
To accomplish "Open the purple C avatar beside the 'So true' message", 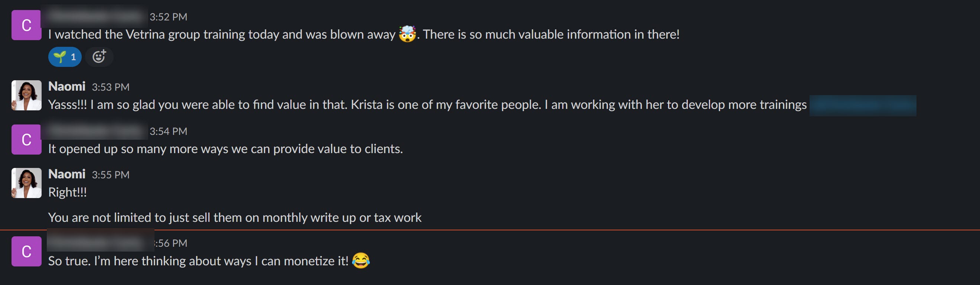I will (x=26, y=251).
